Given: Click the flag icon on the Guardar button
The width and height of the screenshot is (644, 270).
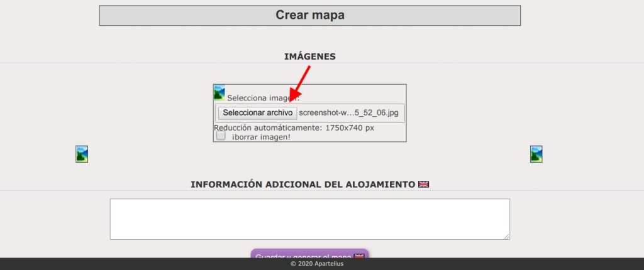Looking at the screenshot, I should (x=359, y=257).
